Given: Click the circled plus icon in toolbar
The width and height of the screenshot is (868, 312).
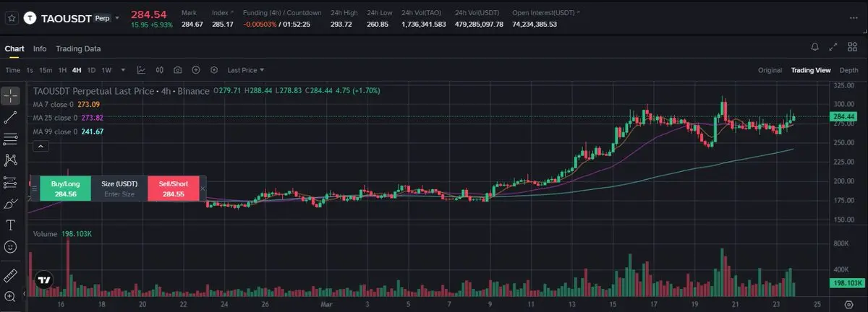Looking at the screenshot, I should [196, 70].
